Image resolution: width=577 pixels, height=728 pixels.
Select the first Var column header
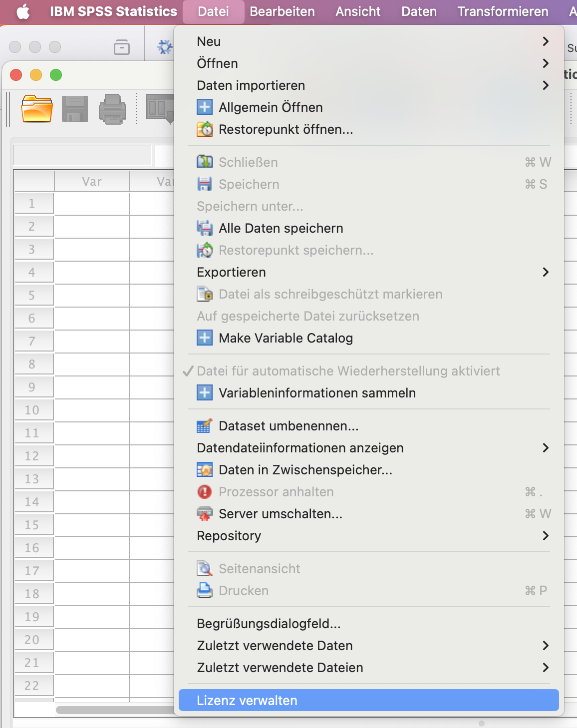(x=92, y=181)
